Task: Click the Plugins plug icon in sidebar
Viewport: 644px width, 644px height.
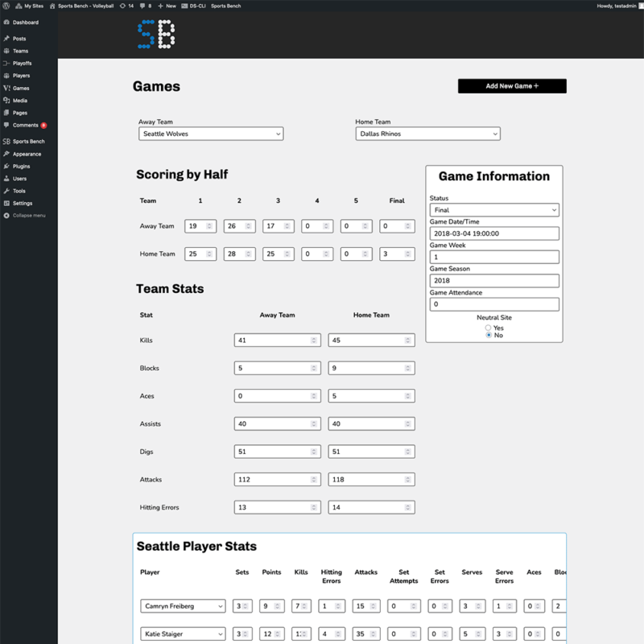Action: coord(6,167)
